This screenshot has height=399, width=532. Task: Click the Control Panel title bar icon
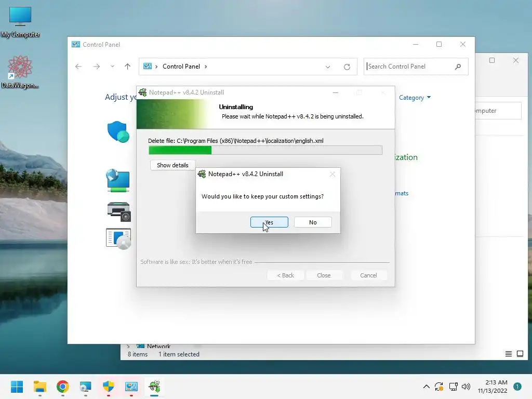(x=76, y=45)
